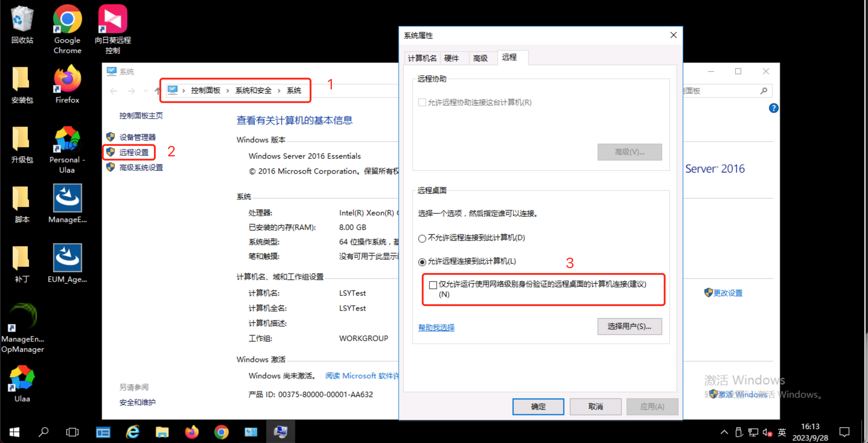Image resolution: width=868 pixels, height=443 pixels.
Task: Open the Ulaa desktop shortcut
Action: click(x=22, y=384)
